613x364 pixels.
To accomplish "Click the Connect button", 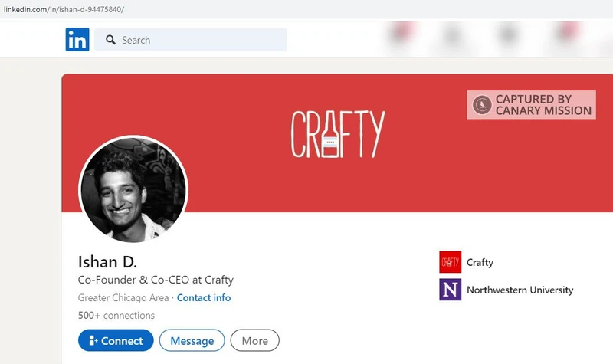I will (x=116, y=340).
